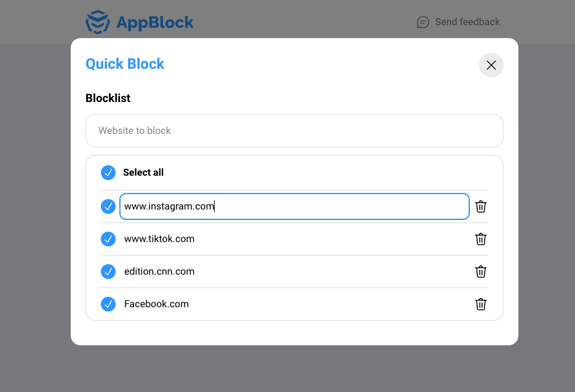Delete www.instagram.com with its trash icon
This screenshot has width=575, height=392.
point(481,206)
